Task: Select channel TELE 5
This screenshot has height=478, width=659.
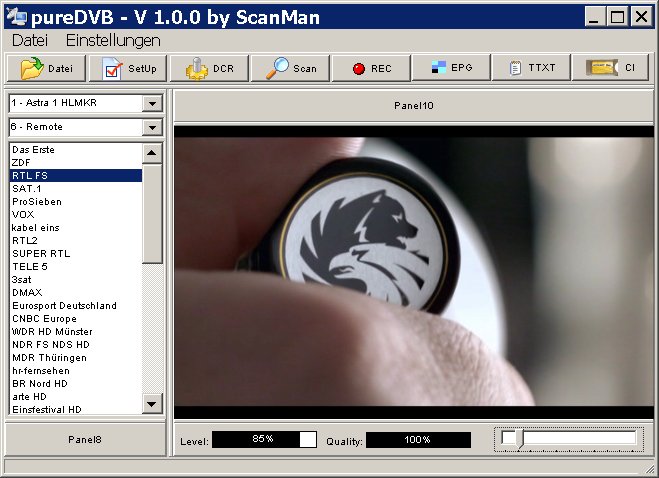Action: point(76,267)
